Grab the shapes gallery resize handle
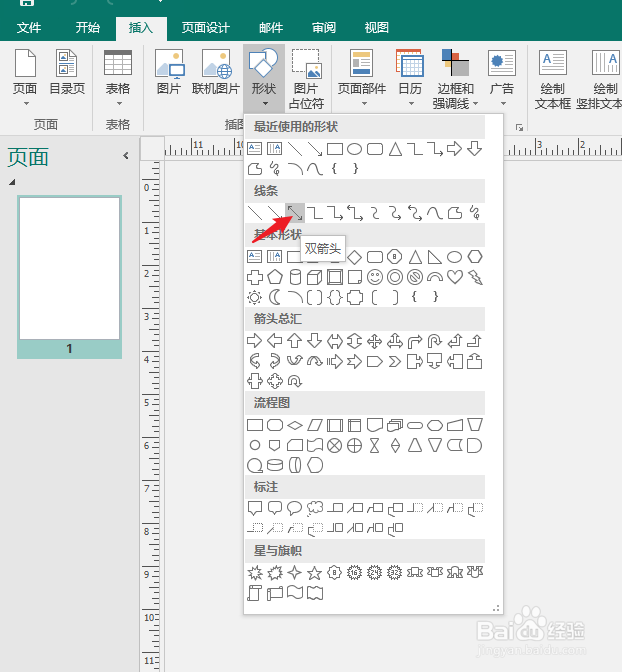622x672 pixels. click(496, 608)
